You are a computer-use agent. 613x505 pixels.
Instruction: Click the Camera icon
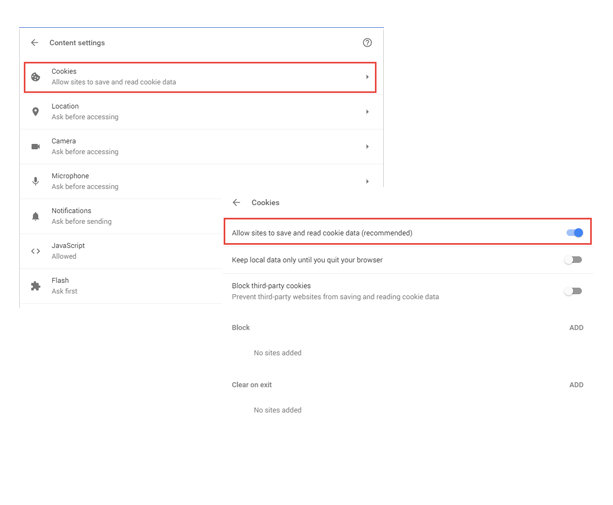pos(36,147)
